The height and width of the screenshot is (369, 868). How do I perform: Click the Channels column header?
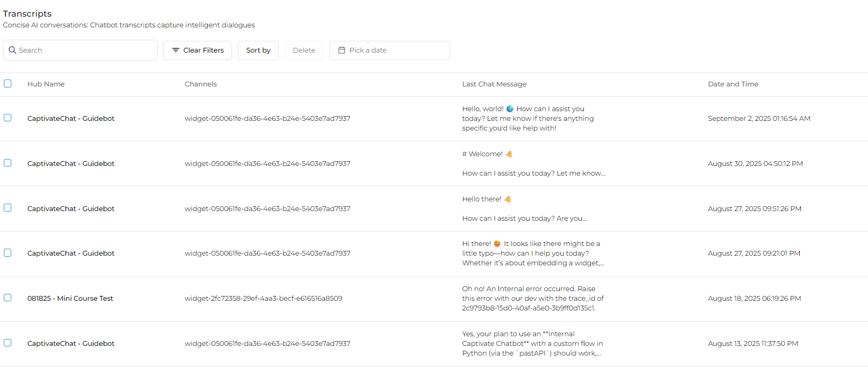(201, 84)
